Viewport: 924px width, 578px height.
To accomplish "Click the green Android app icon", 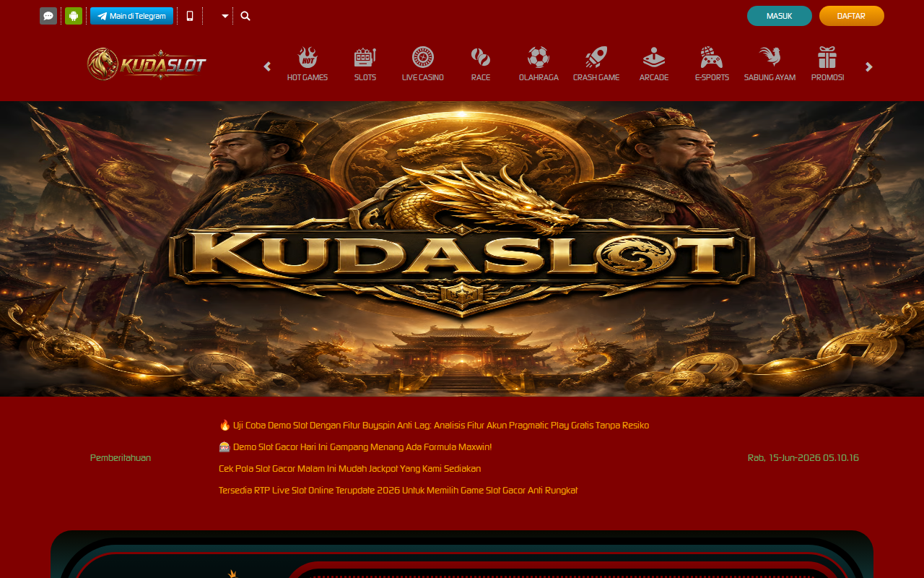I will (x=74, y=16).
